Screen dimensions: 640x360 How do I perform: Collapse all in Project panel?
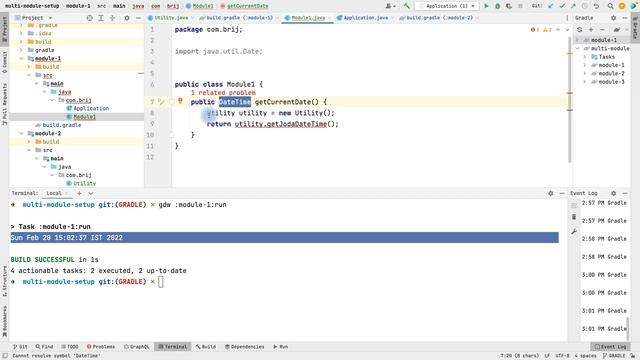pos(112,18)
